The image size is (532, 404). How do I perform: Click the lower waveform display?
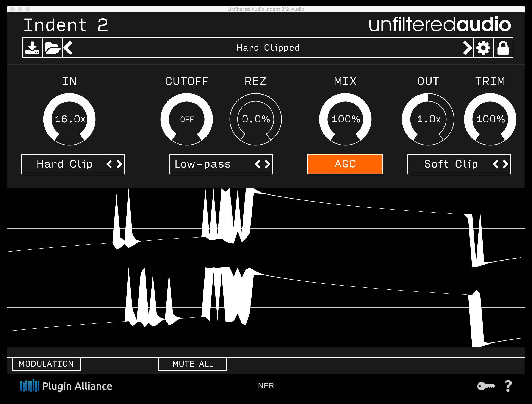pyautogui.click(x=266, y=307)
